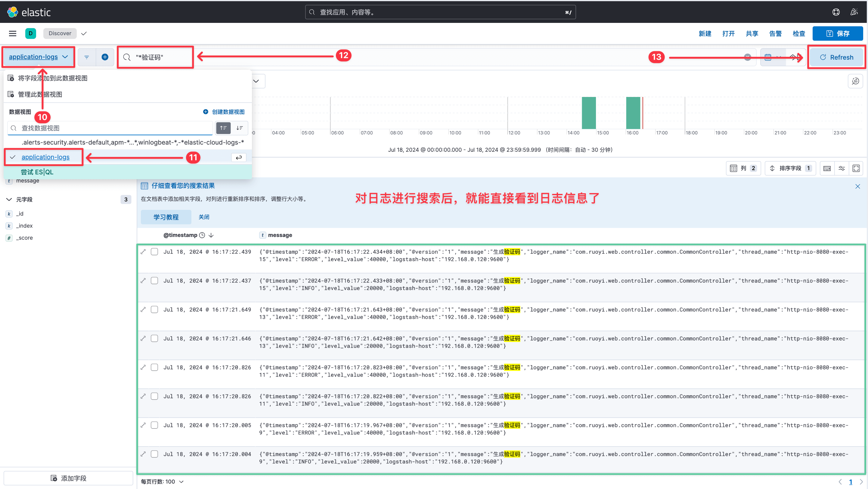Click the return icon beside application-logs

(x=239, y=157)
